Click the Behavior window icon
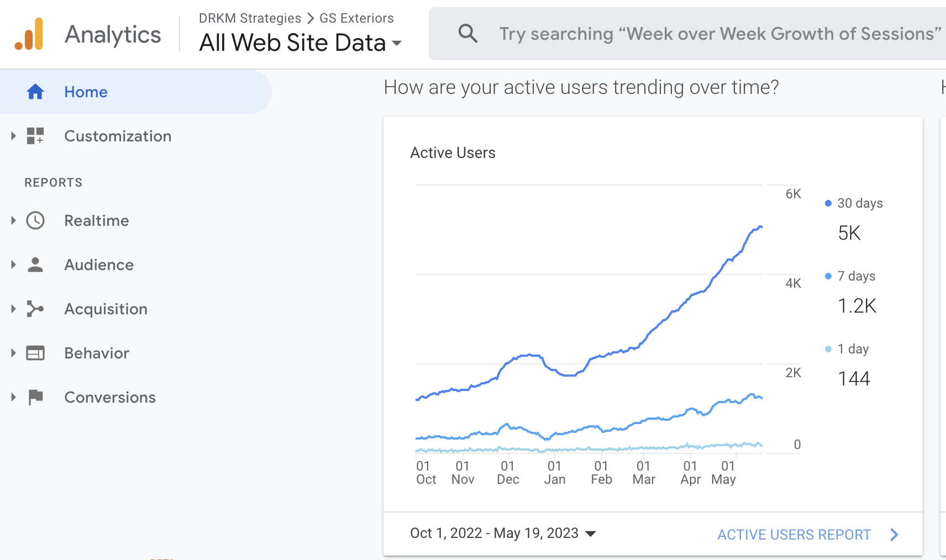946x560 pixels. click(x=35, y=353)
